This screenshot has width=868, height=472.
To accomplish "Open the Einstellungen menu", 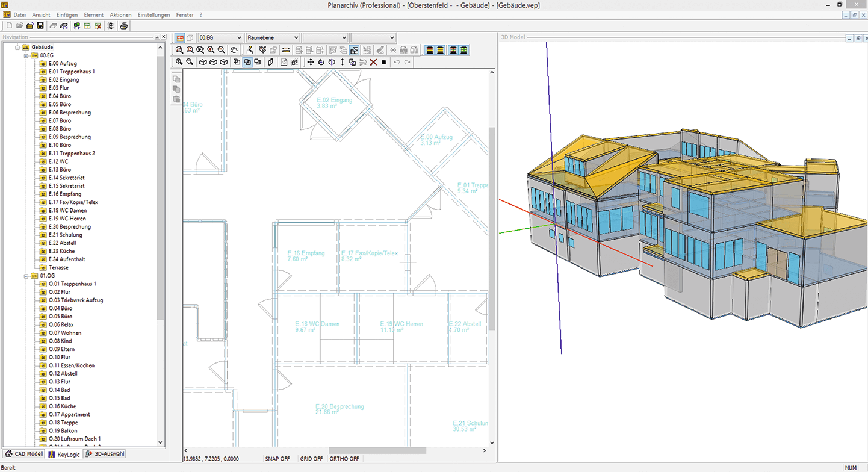I will pyautogui.click(x=153, y=14).
